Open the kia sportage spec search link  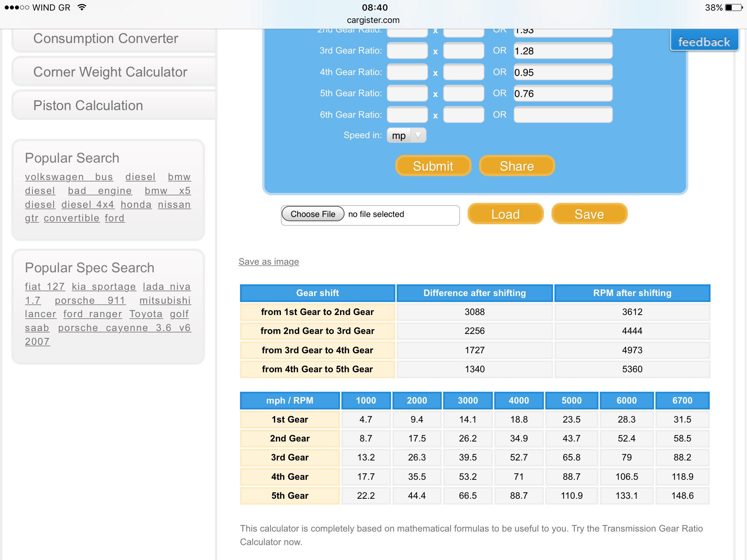pos(104,287)
